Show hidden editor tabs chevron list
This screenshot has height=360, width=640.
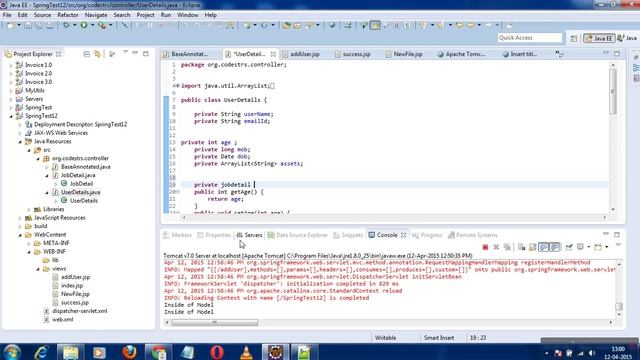tap(559, 54)
